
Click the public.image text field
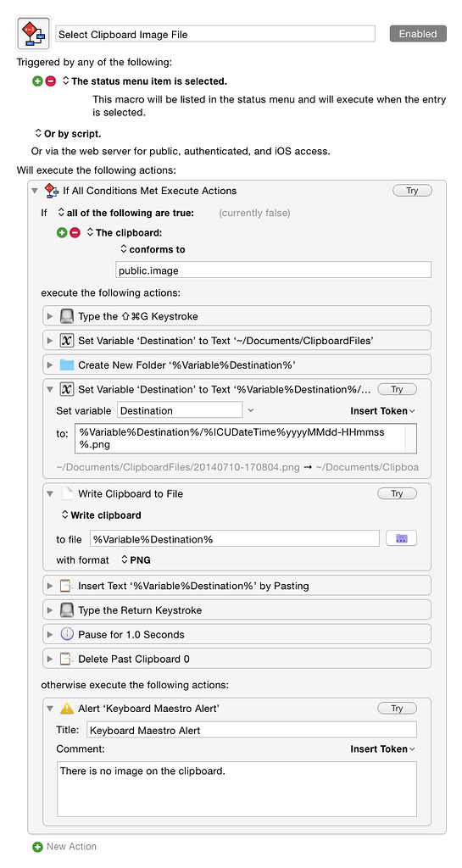coord(273,270)
